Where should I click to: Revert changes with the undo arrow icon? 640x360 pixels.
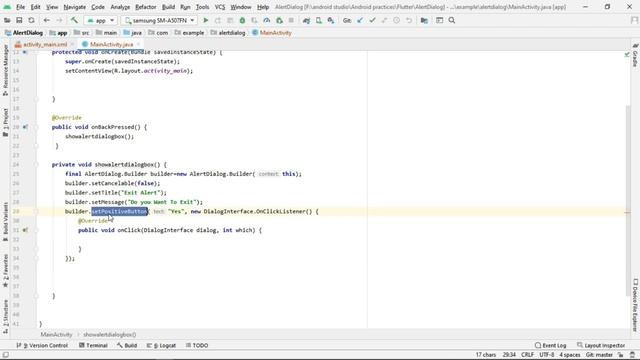(409, 20)
